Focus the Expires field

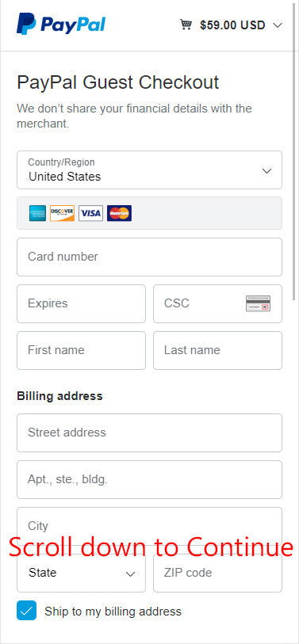point(81,304)
